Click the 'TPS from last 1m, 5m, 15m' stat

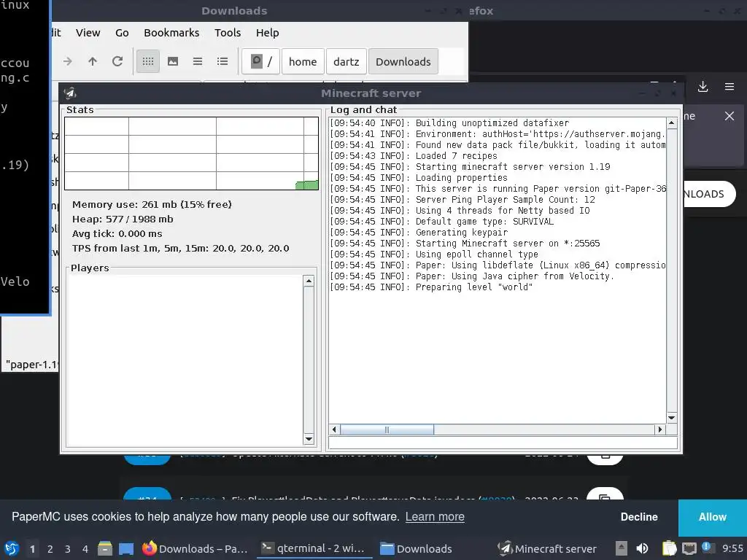point(181,248)
